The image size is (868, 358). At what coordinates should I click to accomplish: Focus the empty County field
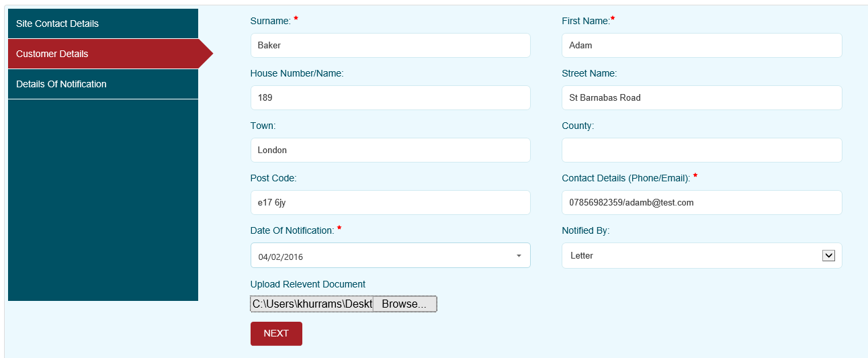701,150
